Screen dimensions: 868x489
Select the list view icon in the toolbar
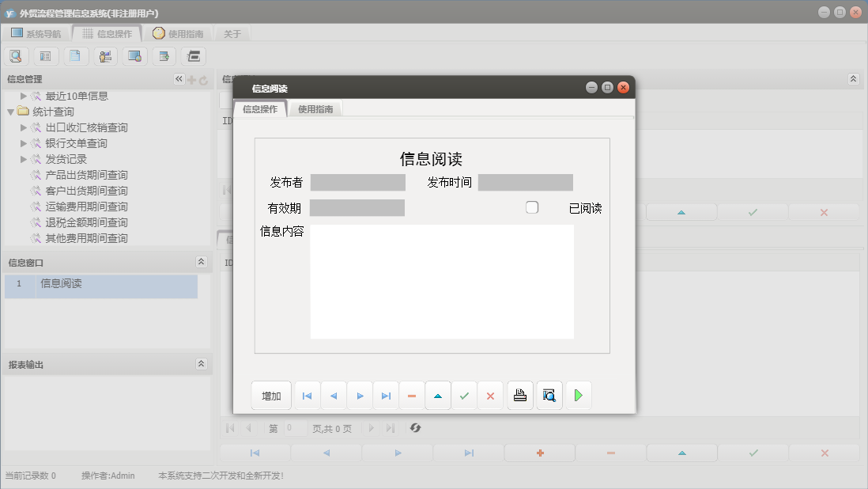(x=46, y=56)
